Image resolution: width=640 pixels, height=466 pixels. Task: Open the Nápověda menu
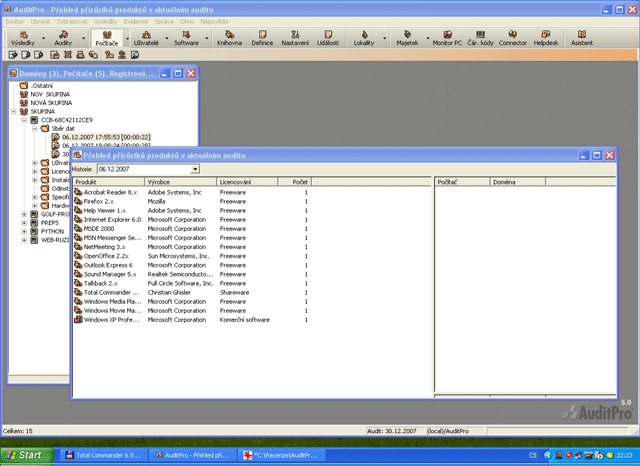point(214,22)
